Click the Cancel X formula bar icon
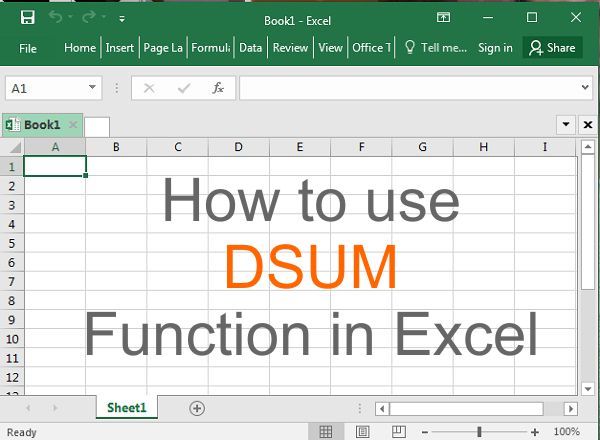Image resolution: width=600 pixels, height=440 pixels. pos(149,88)
